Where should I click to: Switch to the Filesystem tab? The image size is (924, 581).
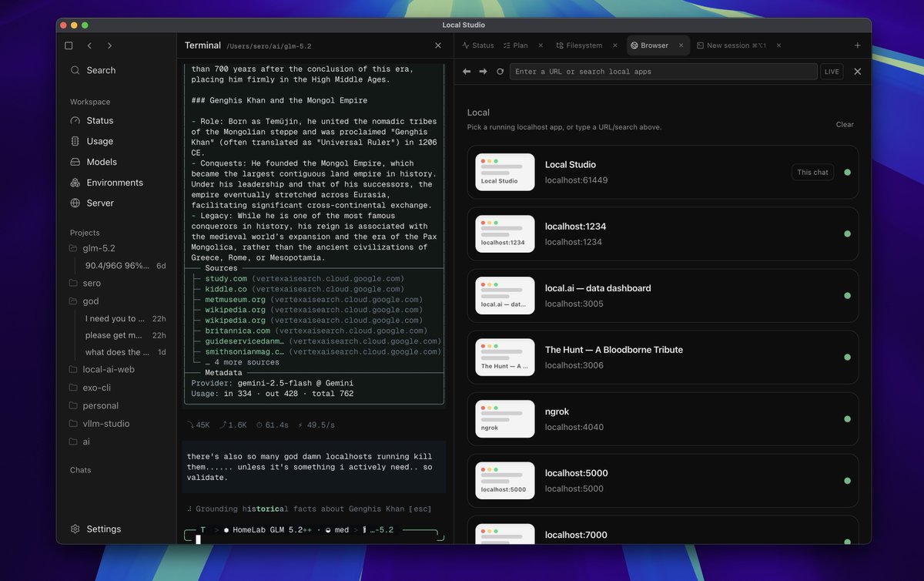(x=579, y=45)
